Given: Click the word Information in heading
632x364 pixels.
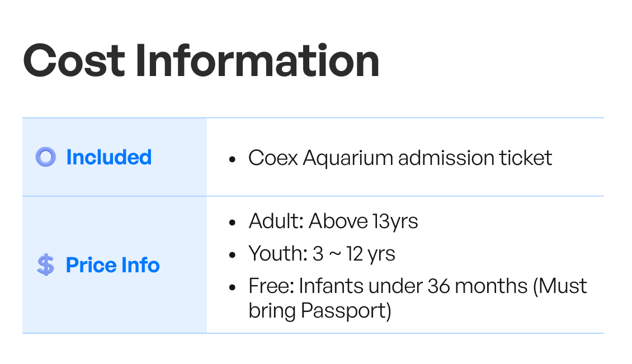Looking at the screenshot, I should point(257,61).
